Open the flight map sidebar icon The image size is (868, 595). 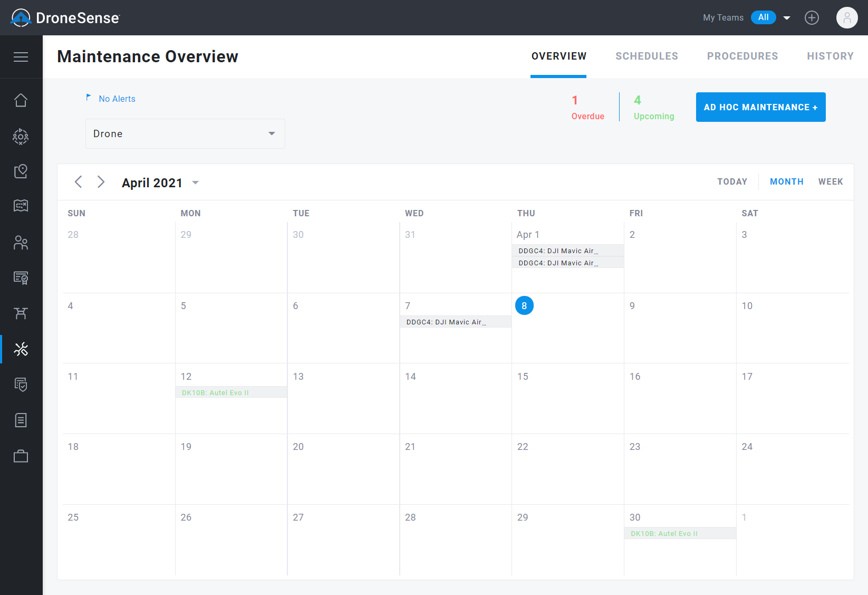click(x=21, y=205)
